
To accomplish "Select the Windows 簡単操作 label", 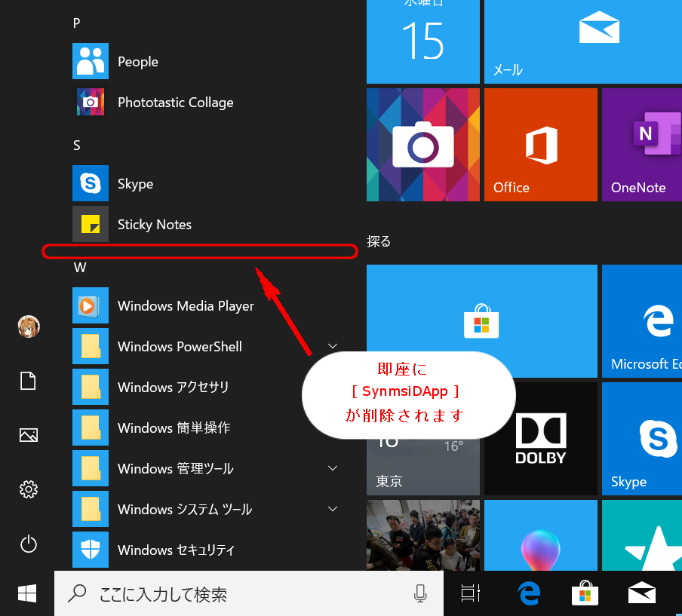I will tap(174, 428).
